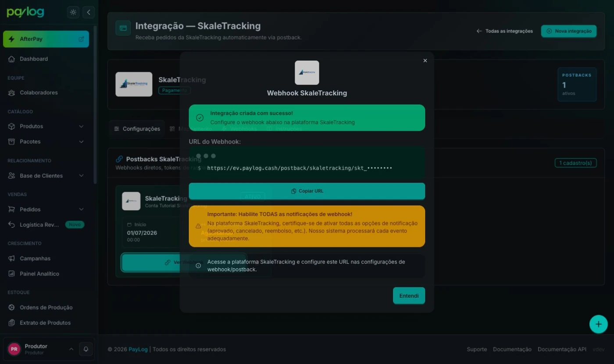
Task: Go to Dashboard via its home icon
Action: [x=12, y=59]
